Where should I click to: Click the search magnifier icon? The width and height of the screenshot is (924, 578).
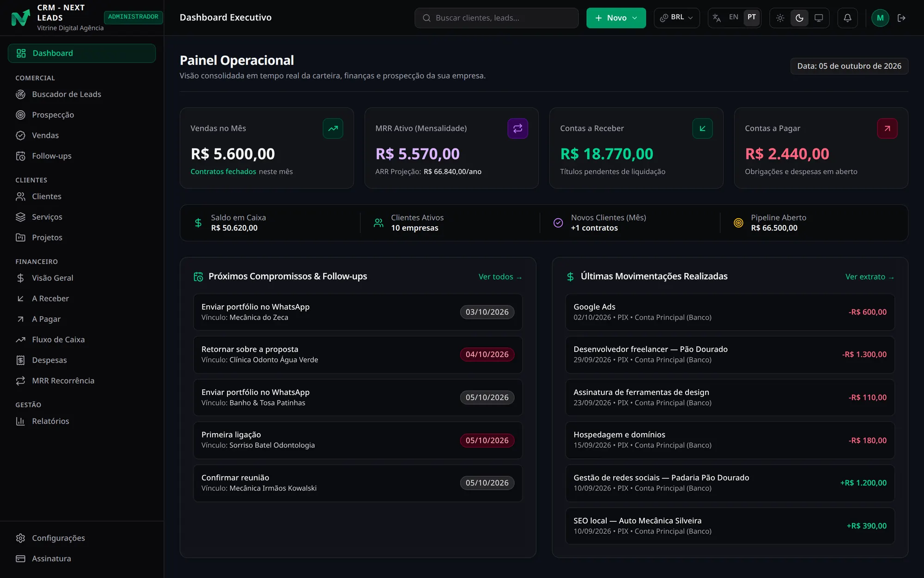[426, 18]
